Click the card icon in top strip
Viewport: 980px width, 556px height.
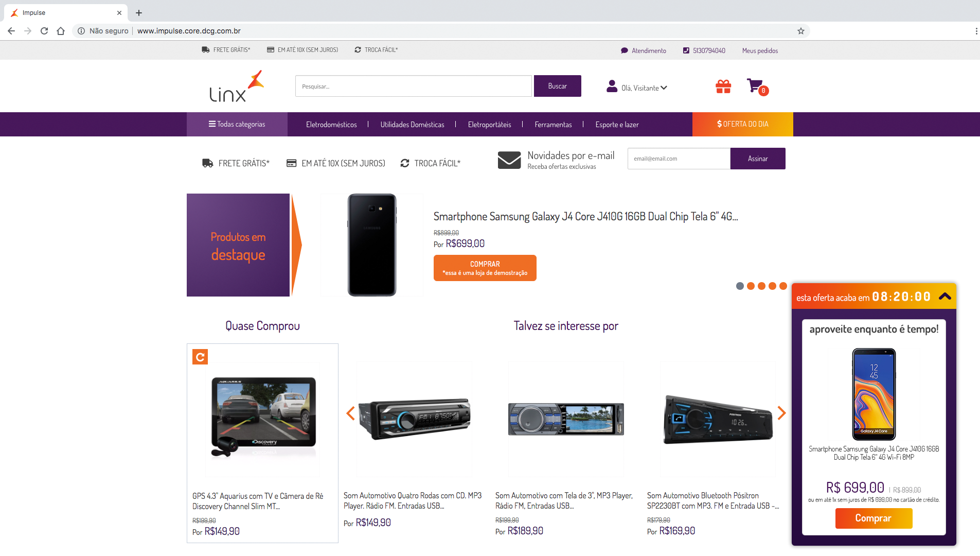tap(271, 50)
